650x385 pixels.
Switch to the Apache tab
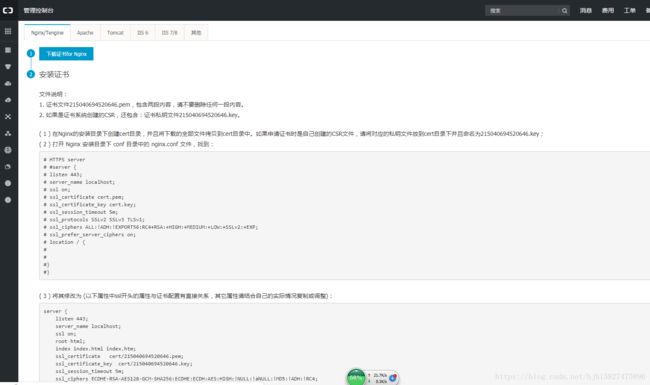pos(85,32)
